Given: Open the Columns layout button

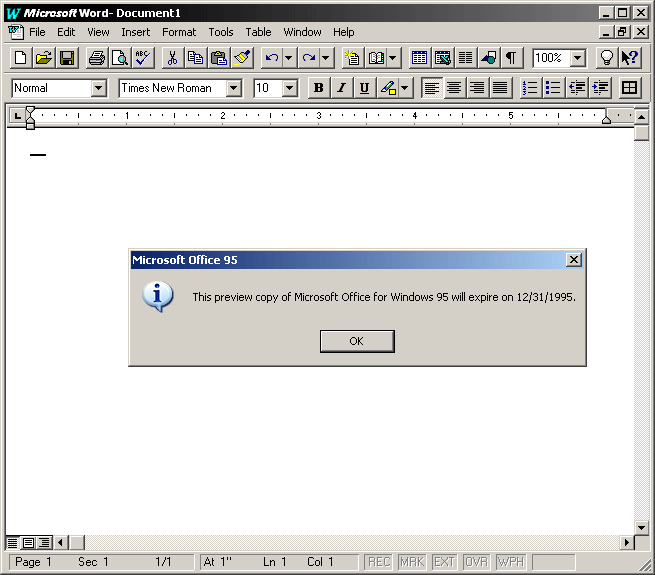Looking at the screenshot, I should (465, 58).
